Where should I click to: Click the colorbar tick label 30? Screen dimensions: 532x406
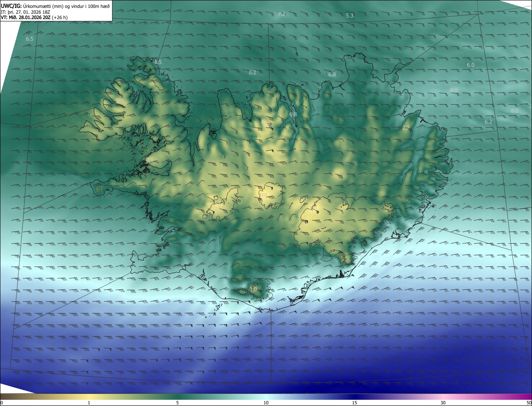443,403
